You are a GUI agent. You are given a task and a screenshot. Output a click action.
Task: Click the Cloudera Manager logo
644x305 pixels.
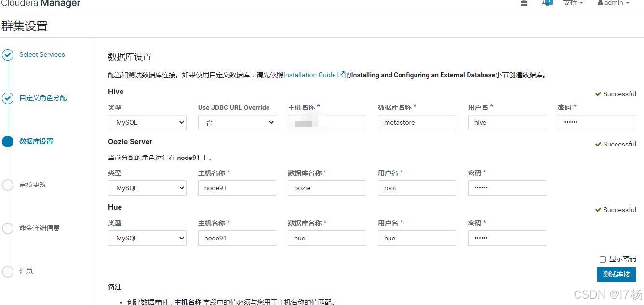point(41,4)
